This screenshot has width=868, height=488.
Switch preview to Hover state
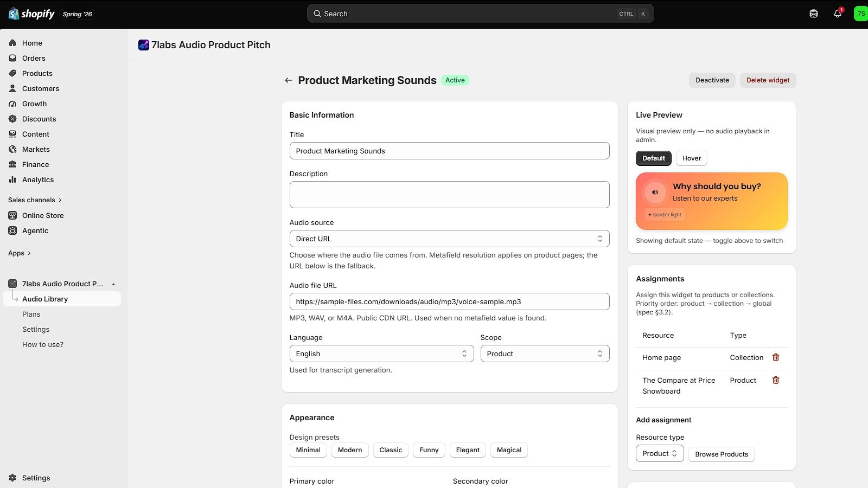(x=692, y=158)
